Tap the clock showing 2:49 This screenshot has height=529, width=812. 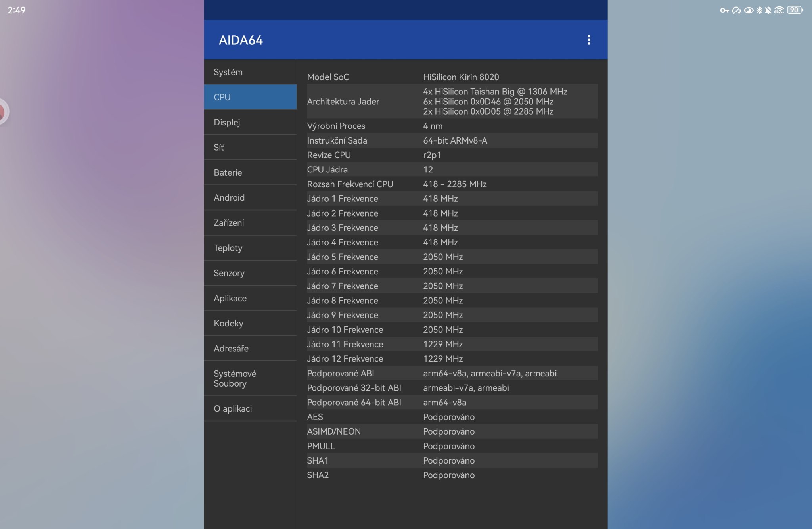pos(17,10)
